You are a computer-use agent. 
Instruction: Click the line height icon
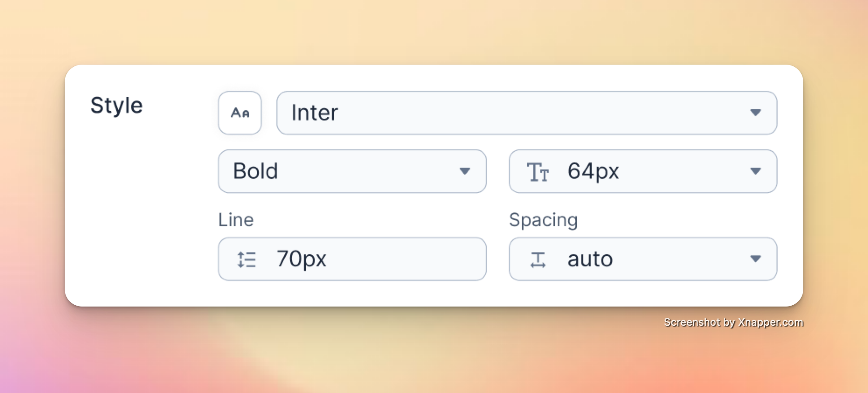point(247,259)
